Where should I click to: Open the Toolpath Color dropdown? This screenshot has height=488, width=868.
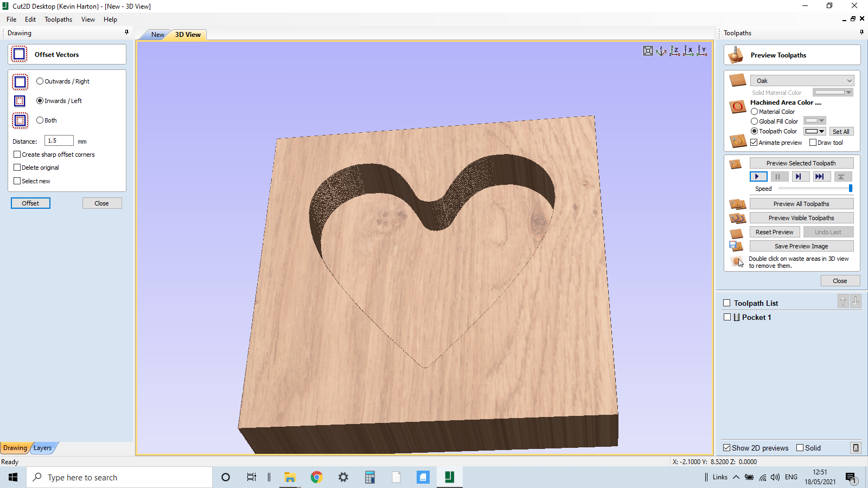tap(815, 131)
